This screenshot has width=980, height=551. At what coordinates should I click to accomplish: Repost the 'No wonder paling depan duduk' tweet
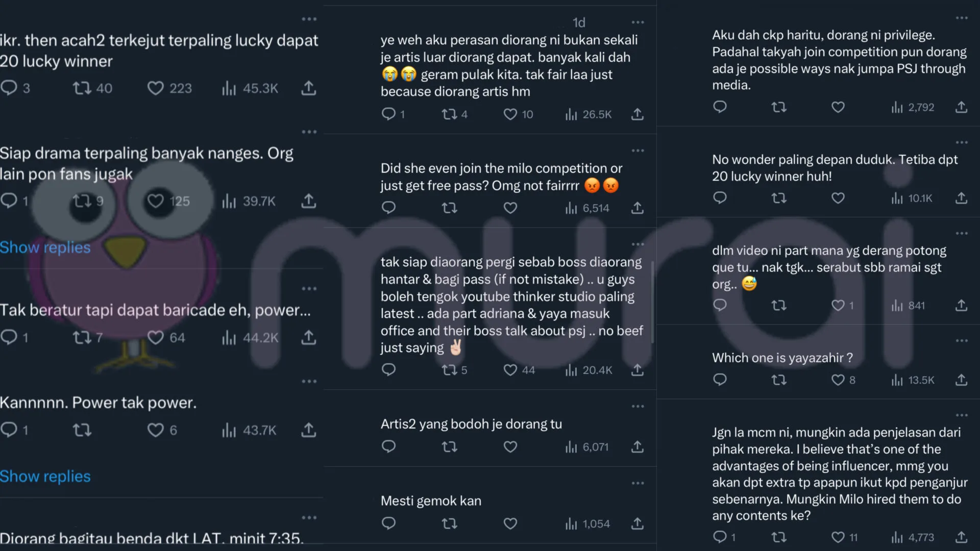coord(778,198)
